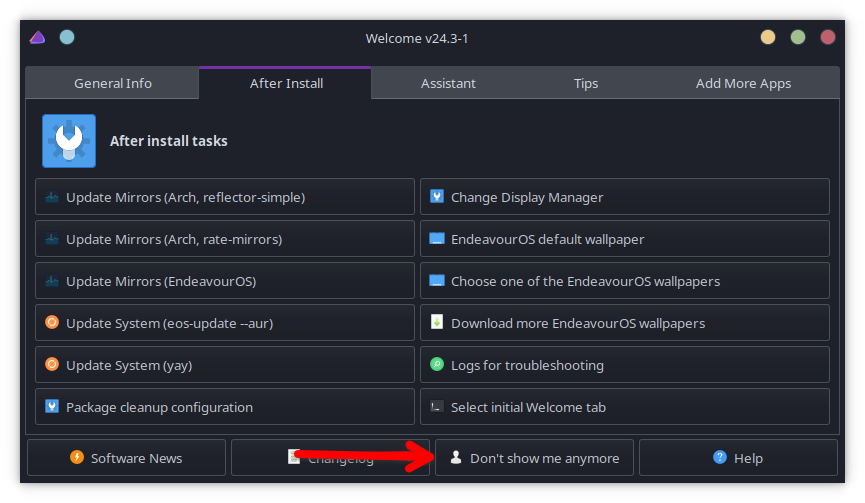
Task: Open Logs for troubleshooting
Action: (x=624, y=365)
